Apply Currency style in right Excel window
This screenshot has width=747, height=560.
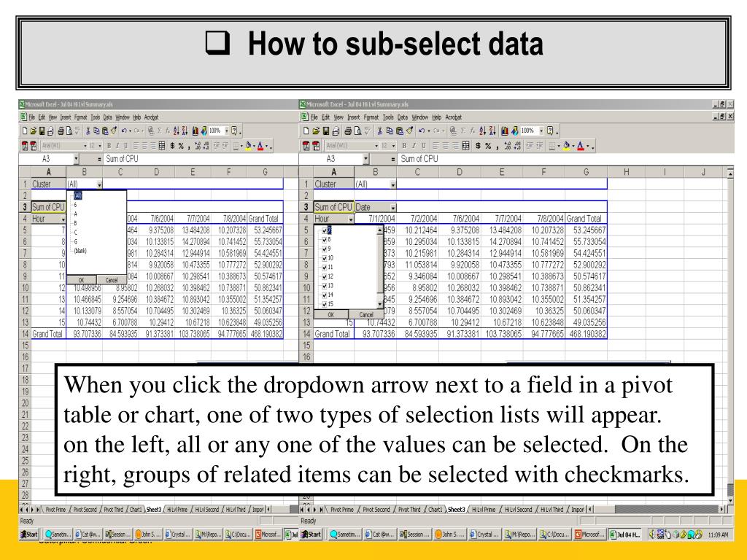tap(478, 146)
